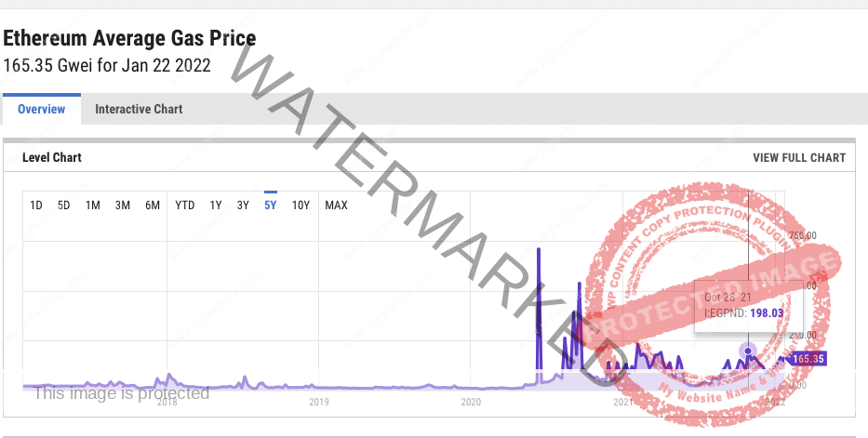Image resolution: width=868 pixels, height=438 pixels.
Task: Click the Ethereum Average Gas Price title
Action: [129, 39]
